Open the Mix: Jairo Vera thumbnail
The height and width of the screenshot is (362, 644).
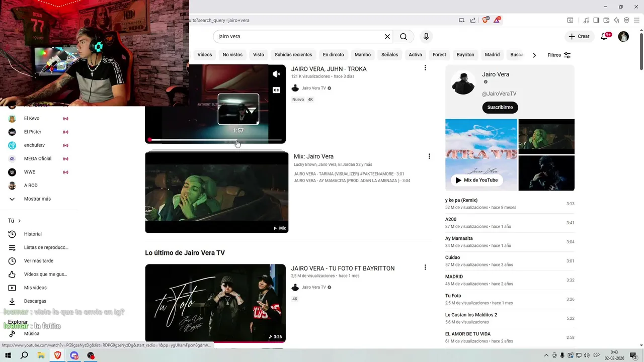coord(217,193)
